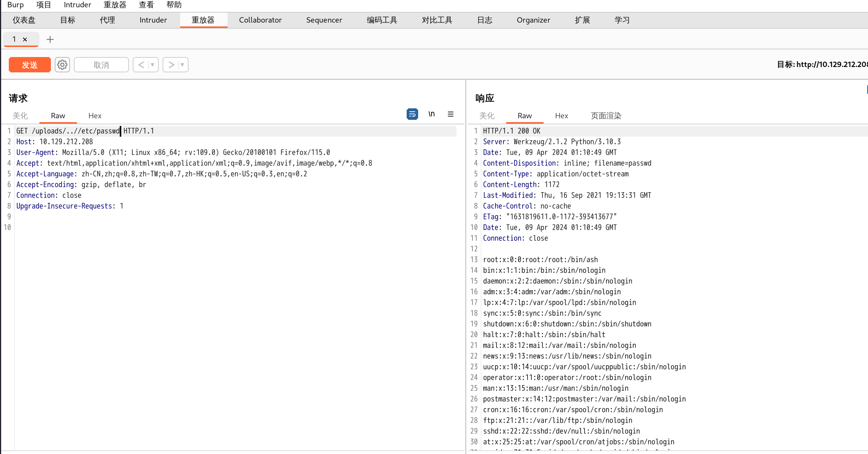This screenshot has height=454, width=868.
Task: Click in the request line GET path
Action: coord(76,131)
